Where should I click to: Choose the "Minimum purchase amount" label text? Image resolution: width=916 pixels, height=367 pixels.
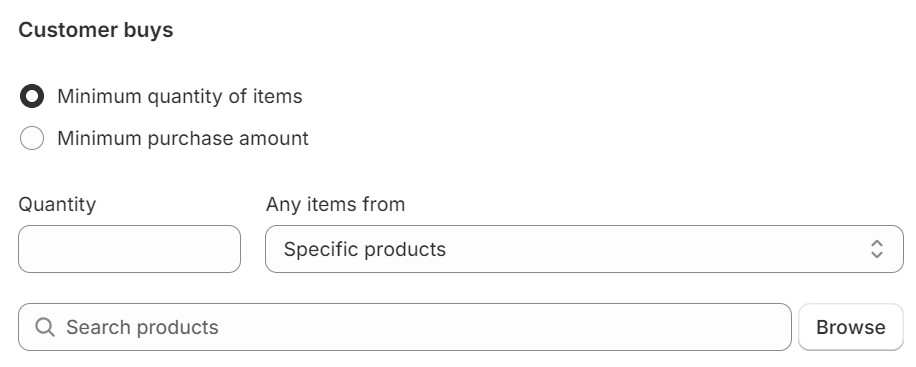(x=183, y=139)
